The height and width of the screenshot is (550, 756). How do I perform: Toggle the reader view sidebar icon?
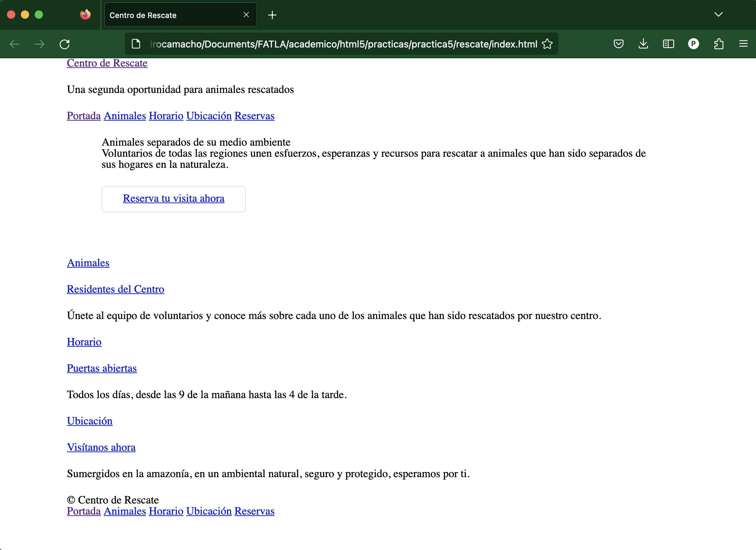point(668,44)
